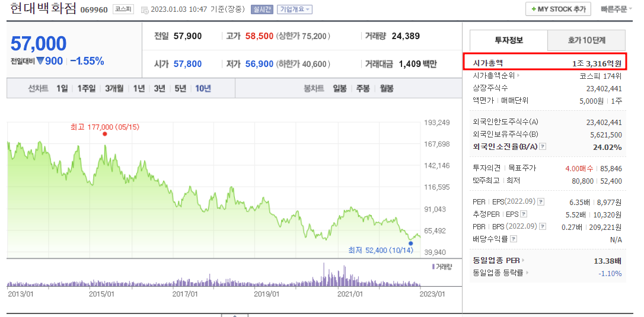Select the 5년 line chart period
The image size is (644, 317).
coord(180,88)
